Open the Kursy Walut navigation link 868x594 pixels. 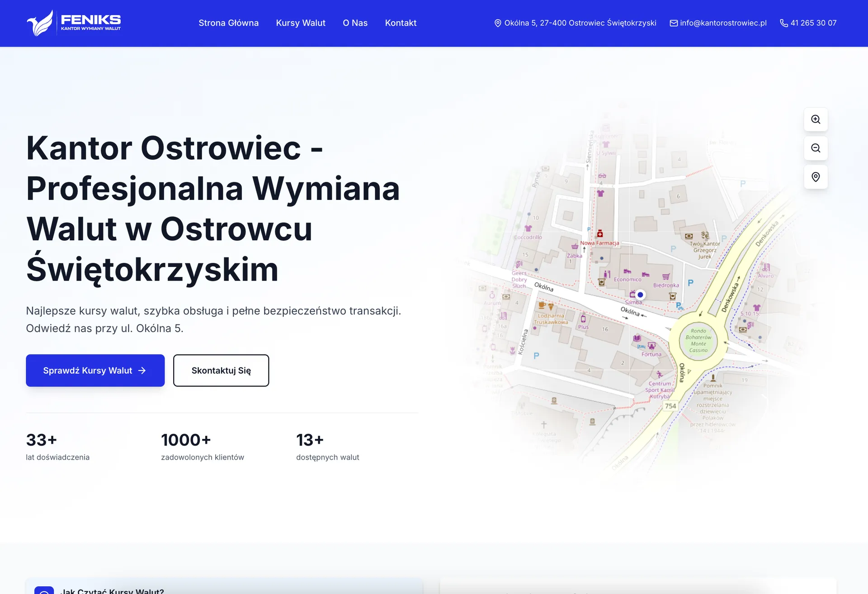click(301, 23)
